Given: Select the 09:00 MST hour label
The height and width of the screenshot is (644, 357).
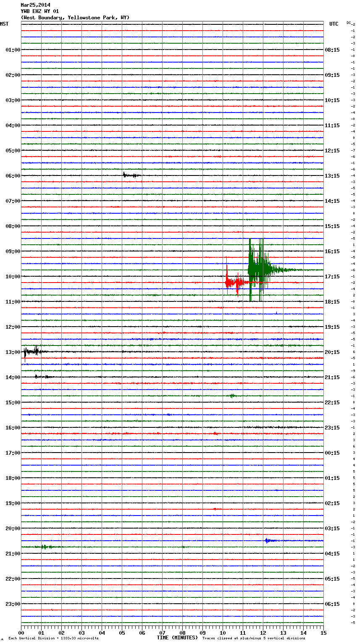Looking at the screenshot, I should point(13,251).
